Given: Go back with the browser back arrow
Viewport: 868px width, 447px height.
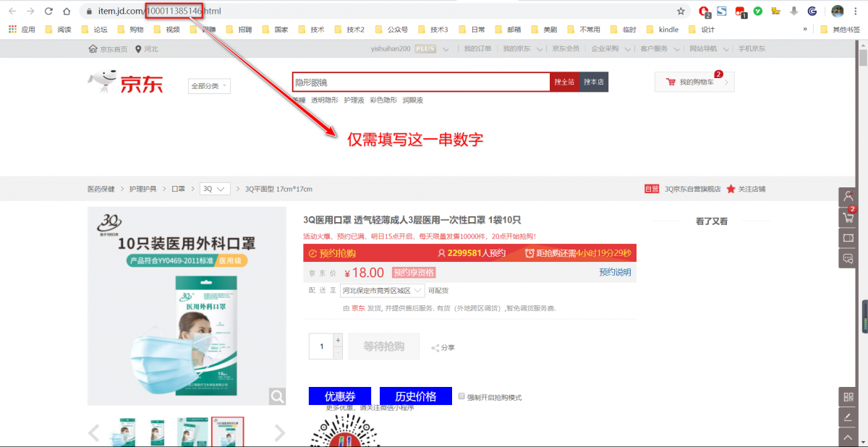Looking at the screenshot, I should tap(12, 11).
